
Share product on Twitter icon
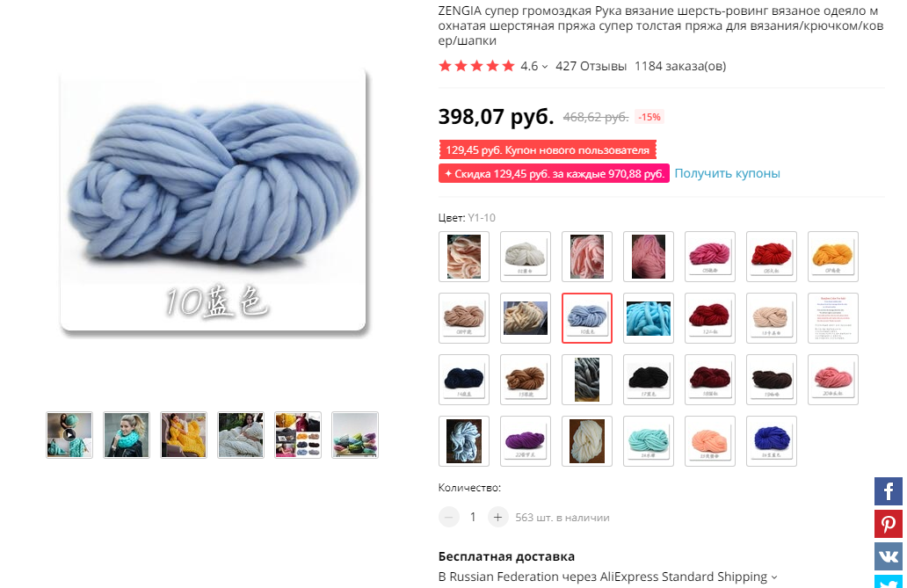point(888,582)
